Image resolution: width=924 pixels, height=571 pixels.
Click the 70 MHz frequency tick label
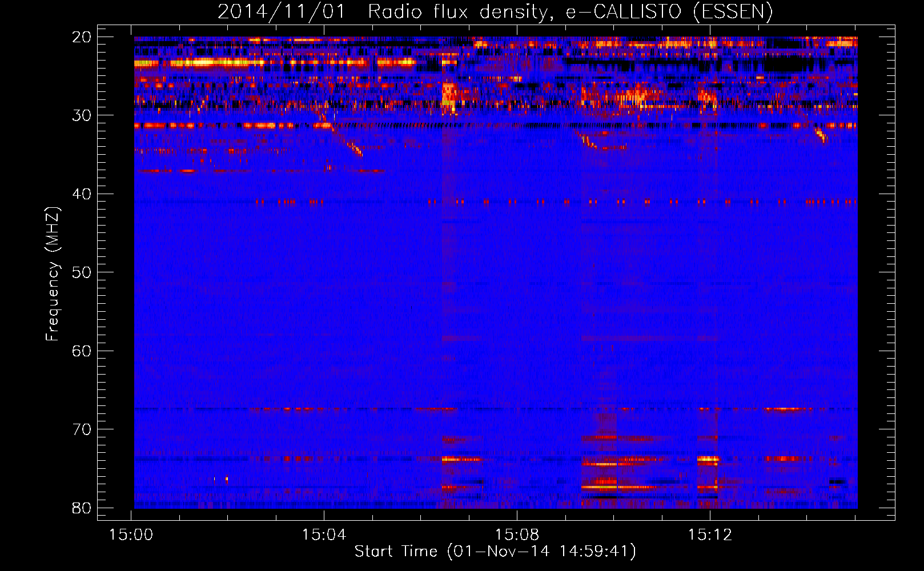pyautogui.click(x=82, y=429)
